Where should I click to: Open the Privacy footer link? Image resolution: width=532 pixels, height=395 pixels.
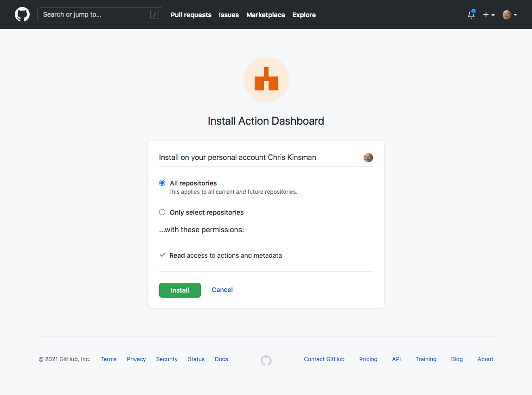pos(136,359)
